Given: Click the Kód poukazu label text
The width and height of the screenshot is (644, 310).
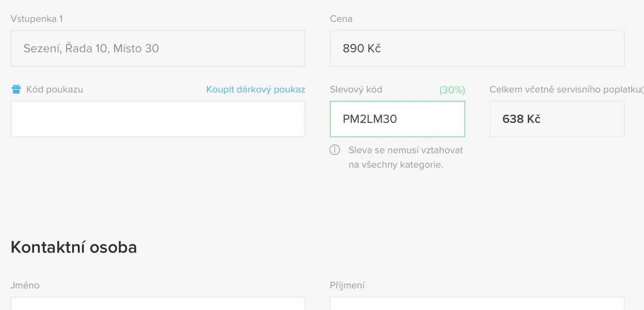Looking at the screenshot, I should (55, 89).
